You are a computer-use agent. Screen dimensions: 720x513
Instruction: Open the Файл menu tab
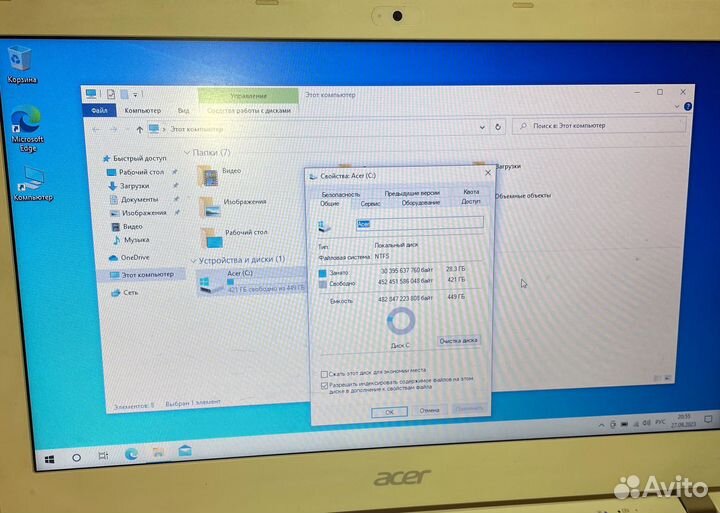[100, 111]
